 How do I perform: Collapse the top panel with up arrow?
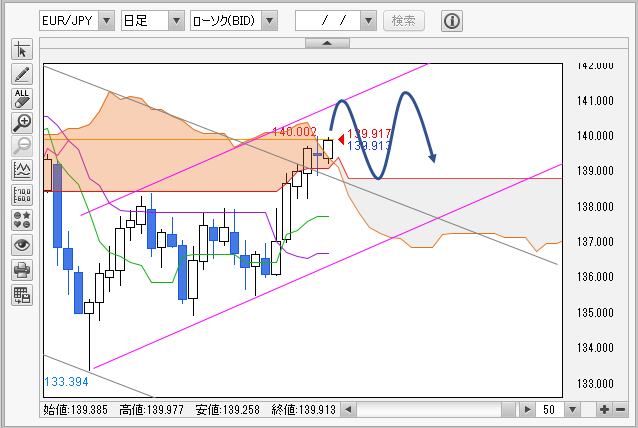pos(327,43)
